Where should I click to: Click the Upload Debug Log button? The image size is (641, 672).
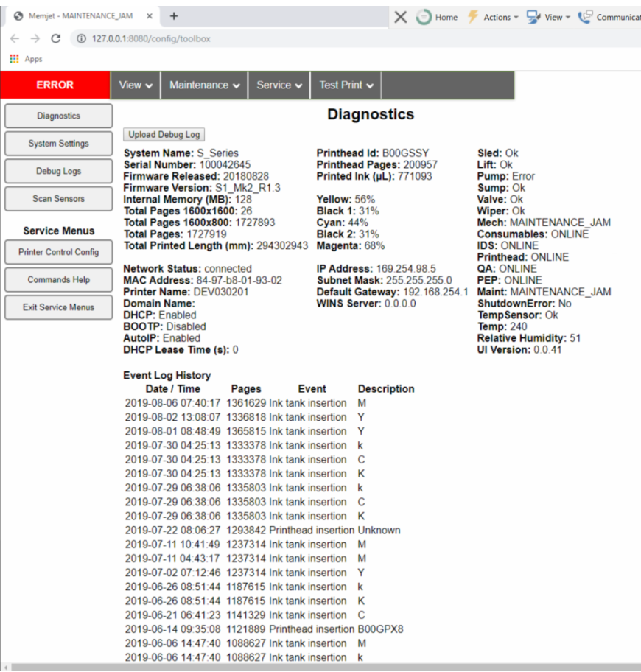point(164,135)
